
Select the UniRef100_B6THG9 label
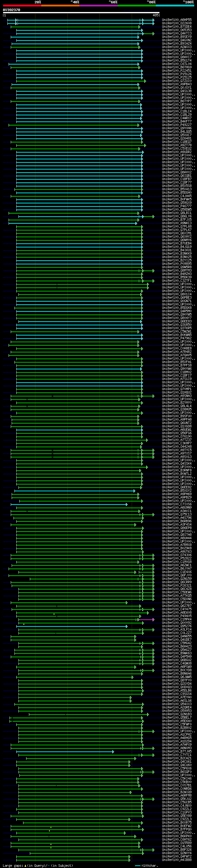tap(177, 67)
